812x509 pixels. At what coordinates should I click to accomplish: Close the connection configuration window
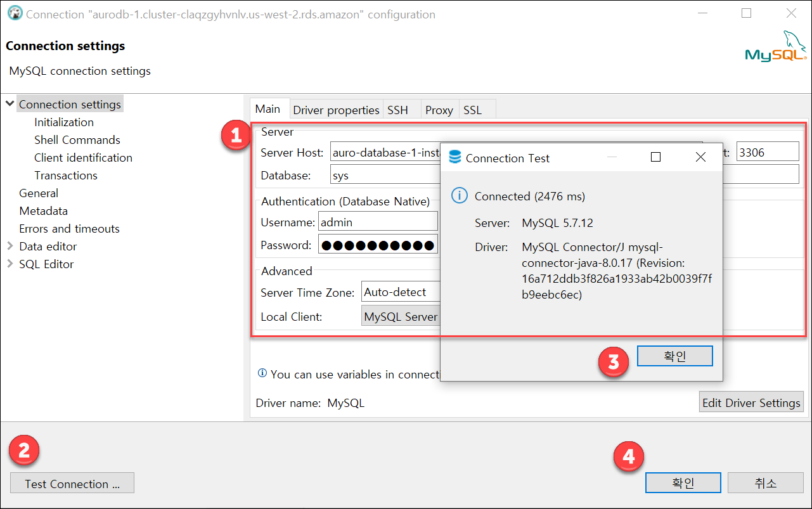click(792, 13)
